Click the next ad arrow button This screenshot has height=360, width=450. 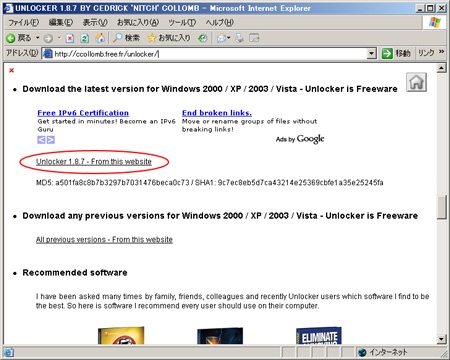click(x=51, y=140)
